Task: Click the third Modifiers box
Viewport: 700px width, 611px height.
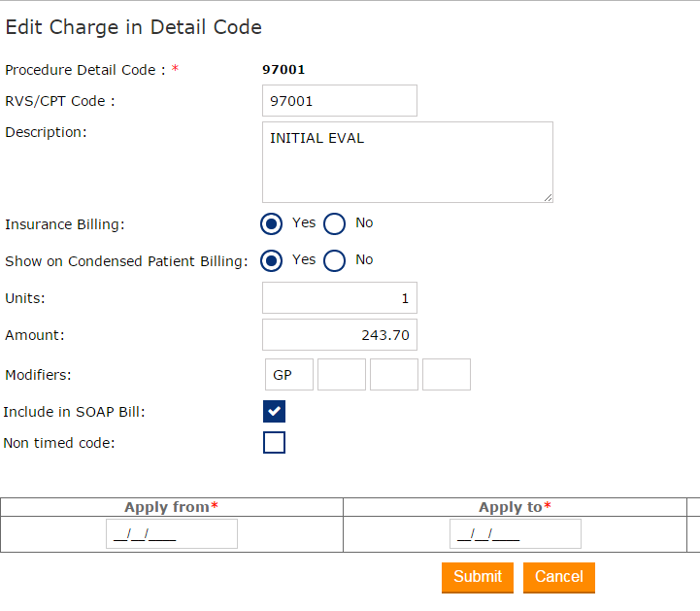Action: [394, 374]
